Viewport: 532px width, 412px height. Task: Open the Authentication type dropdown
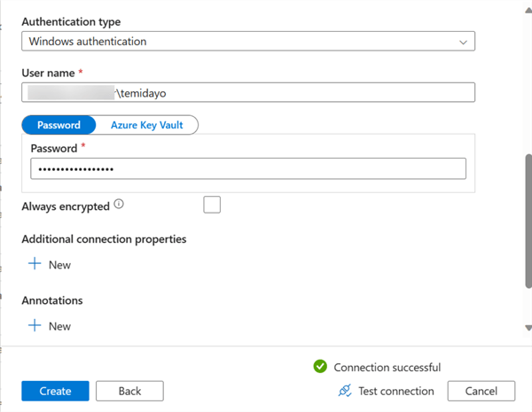(248, 42)
